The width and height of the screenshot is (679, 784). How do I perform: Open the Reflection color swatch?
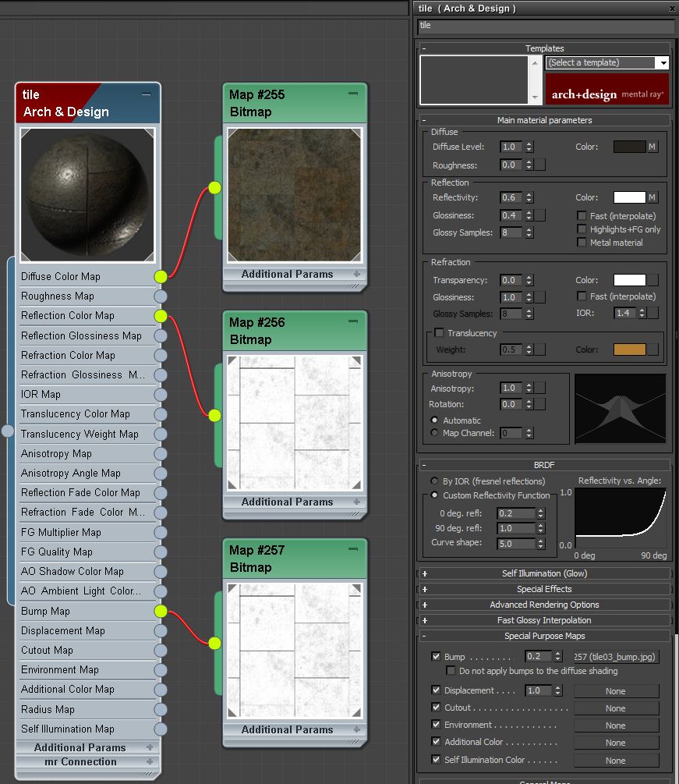click(x=630, y=197)
